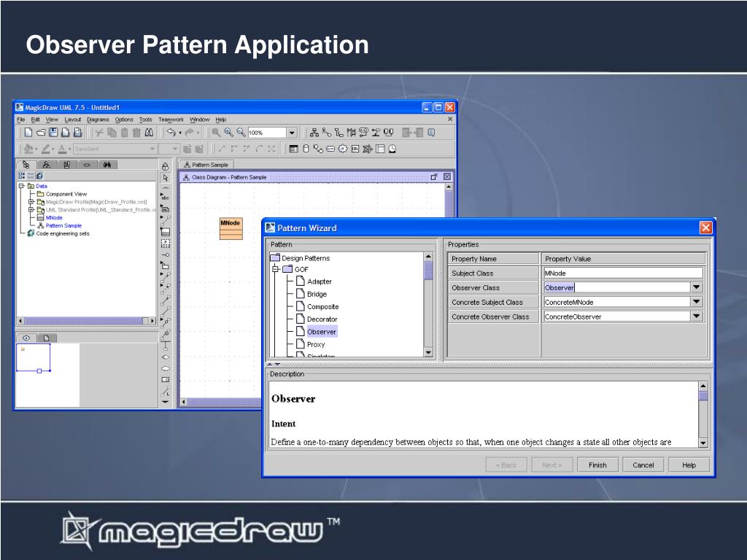Click the Subject Class value field

tap(623, 273)
